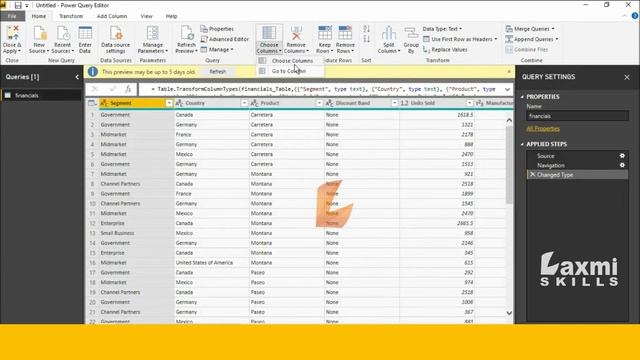Open Discount Band column filter dropdown
The height and width of the screenshot is (360, 640).
(x=394, y=103)
